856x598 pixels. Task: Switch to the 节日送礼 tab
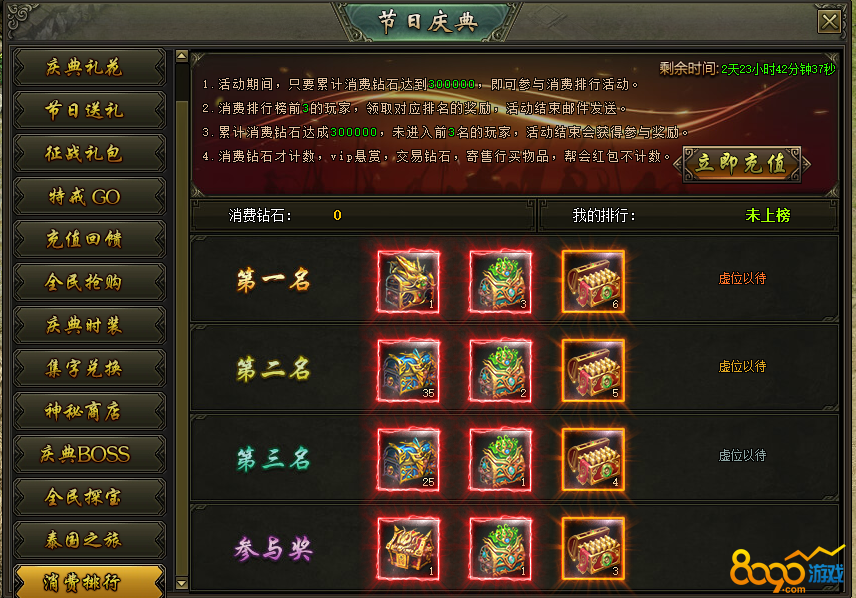pos(89,110)
